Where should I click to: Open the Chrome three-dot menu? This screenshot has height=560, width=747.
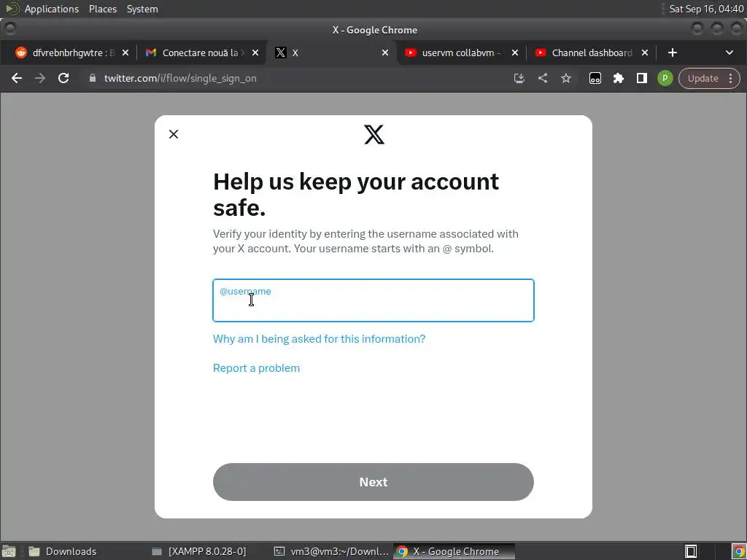731,78
